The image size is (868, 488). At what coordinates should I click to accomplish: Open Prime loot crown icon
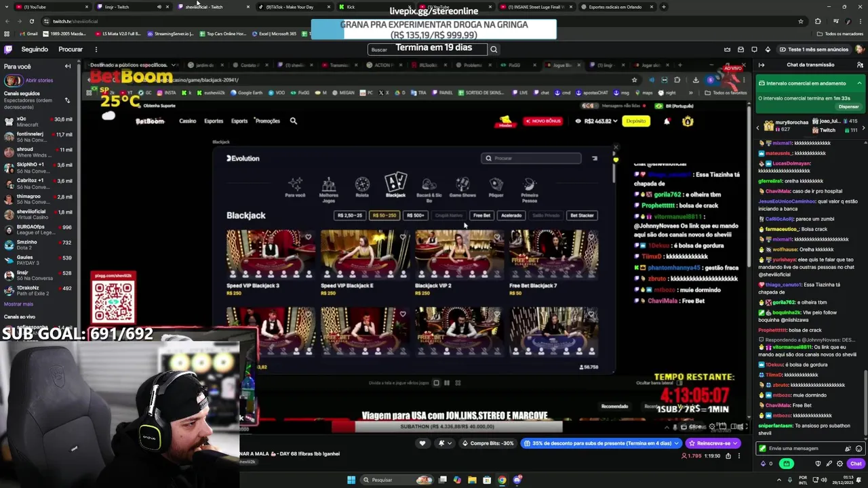[x=727, y=49]
